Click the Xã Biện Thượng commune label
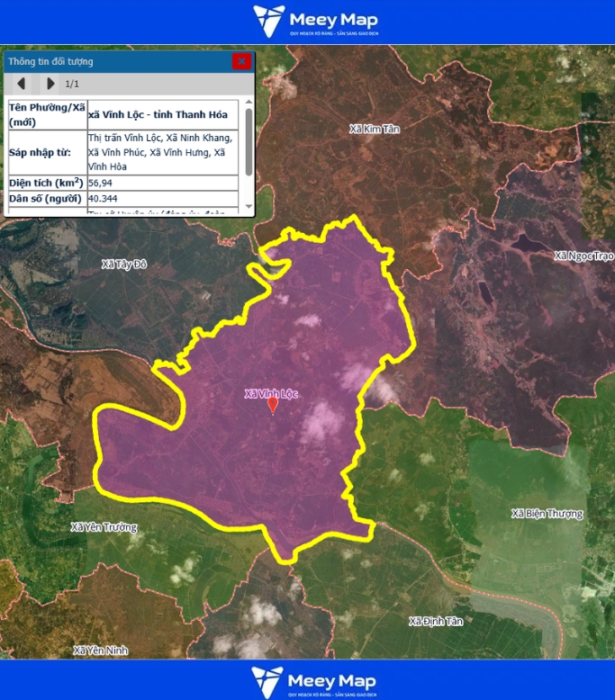This screenshot has width=615, height=700. (x=547, y=514)
